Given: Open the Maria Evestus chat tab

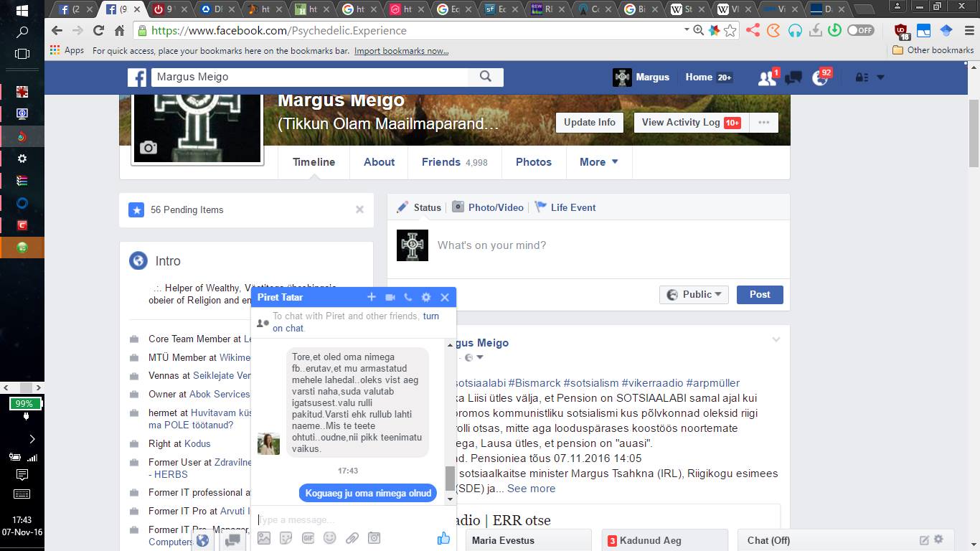Looking at the screenshot, I should (528, 540).
